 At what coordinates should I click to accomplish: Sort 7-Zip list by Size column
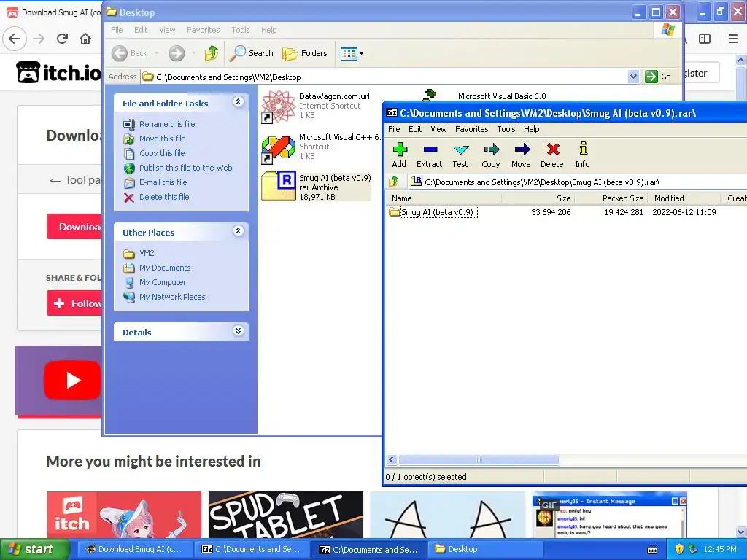[538, 198]
